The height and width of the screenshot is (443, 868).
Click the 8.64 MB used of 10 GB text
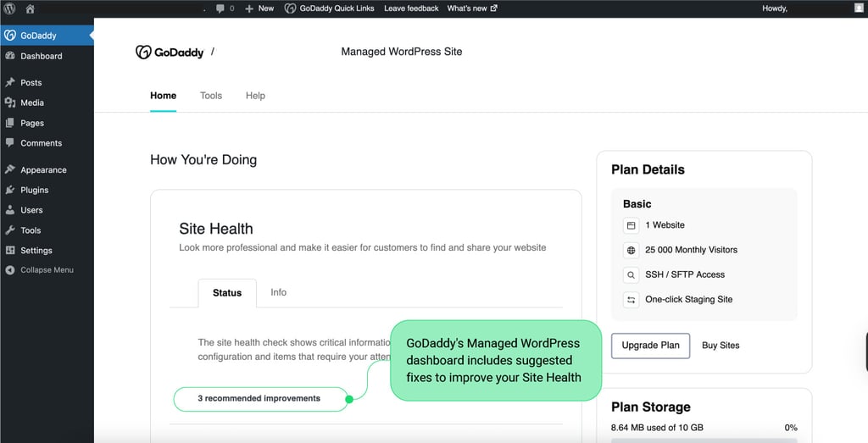pyautogui.click(x=657, y=428)
